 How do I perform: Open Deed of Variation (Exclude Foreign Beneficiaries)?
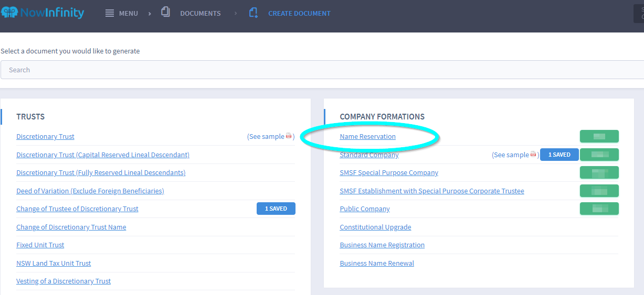[90, 191]
